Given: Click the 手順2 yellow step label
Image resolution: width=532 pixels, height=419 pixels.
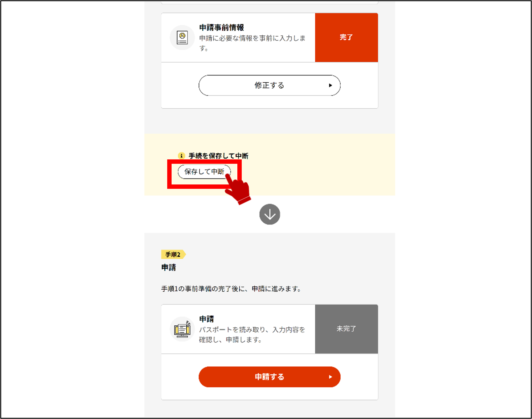Looking at the screenshot, I should 173,254.
